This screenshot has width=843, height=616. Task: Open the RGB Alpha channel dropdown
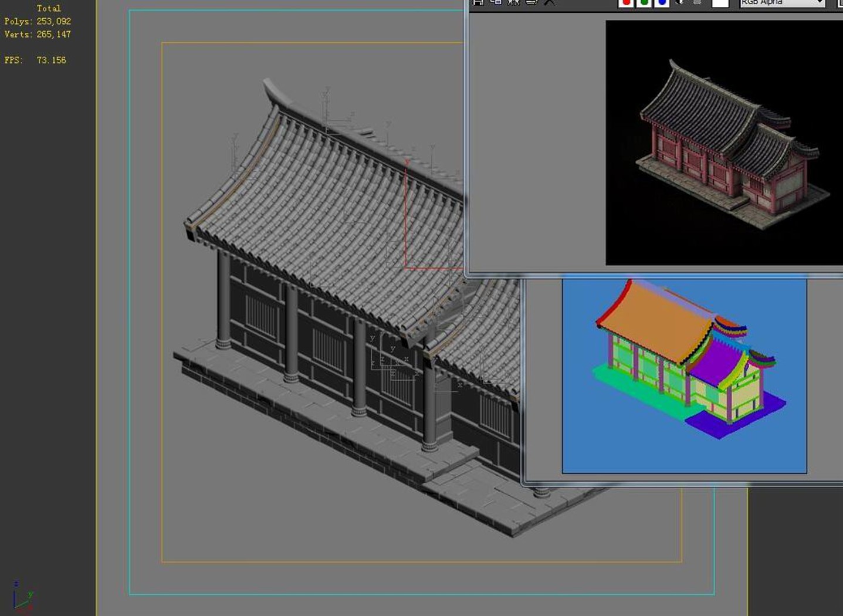click(x=782, y=3)
